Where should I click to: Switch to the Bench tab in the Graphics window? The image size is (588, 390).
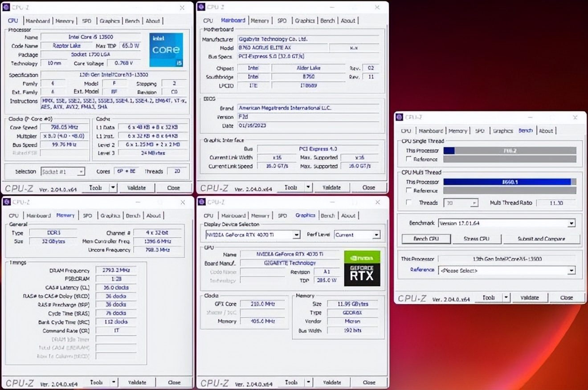click(x=327, y=215)
